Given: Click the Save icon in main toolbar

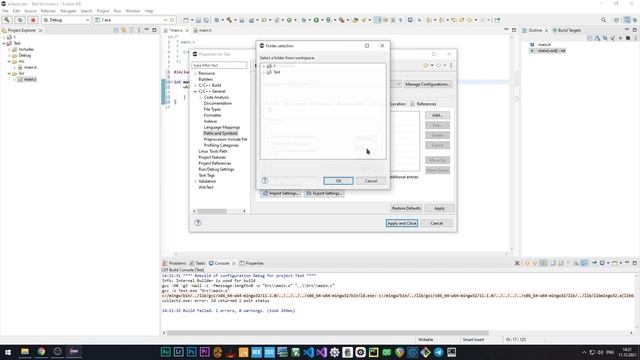Looking at the screenshot, I should 198,20.
